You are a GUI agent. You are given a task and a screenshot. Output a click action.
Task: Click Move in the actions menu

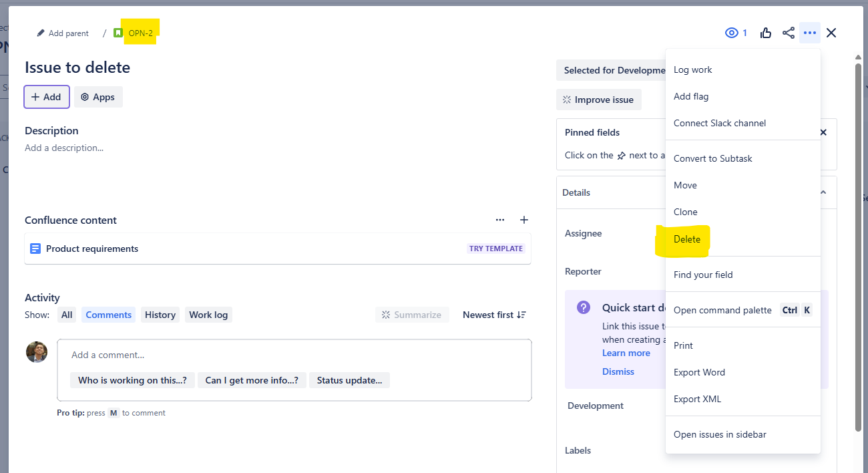[x=742, y=185]
